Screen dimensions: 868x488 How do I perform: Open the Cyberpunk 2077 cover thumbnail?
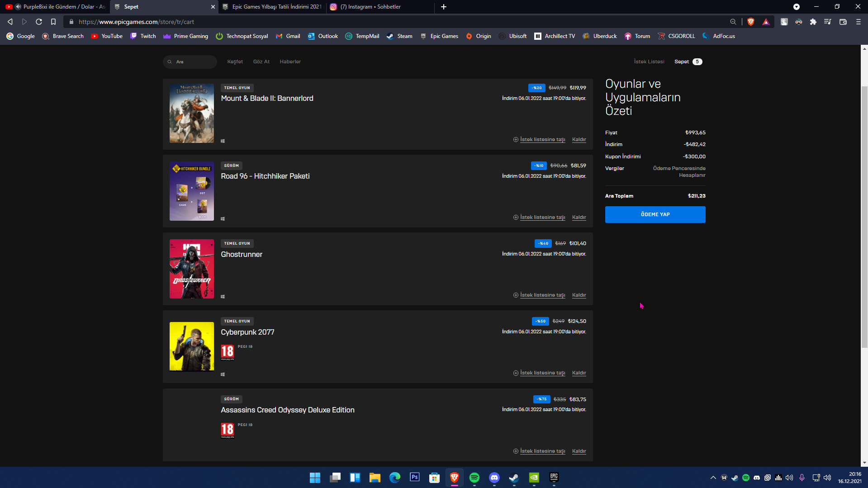coord(192,346)
